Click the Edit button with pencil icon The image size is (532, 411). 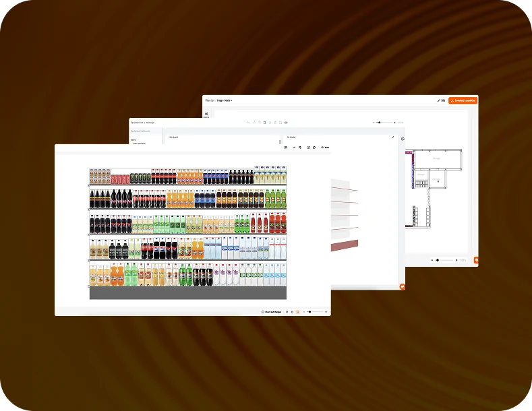(x=441, y=100)
